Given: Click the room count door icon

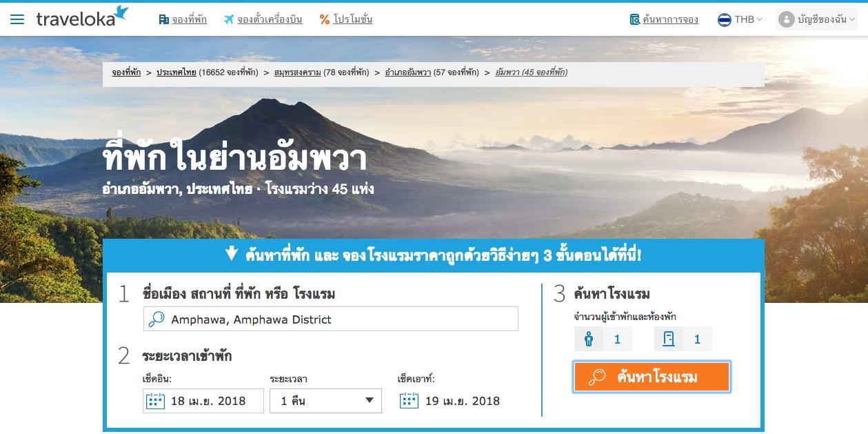Looking at the screenshot, I should (x=669, y=339).
